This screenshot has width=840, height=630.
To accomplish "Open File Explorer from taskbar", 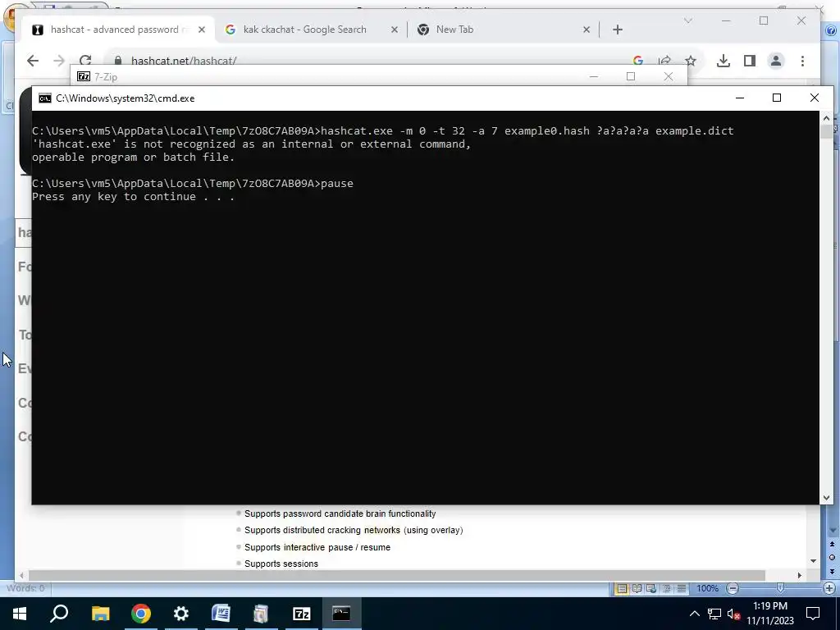I will (100, 614).
